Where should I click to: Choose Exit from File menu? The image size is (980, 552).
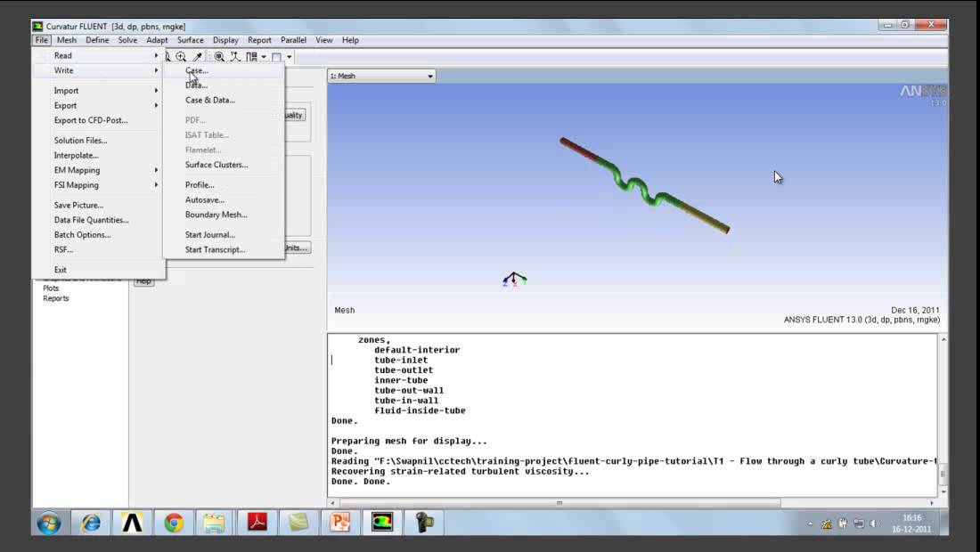tap(60, 270)
